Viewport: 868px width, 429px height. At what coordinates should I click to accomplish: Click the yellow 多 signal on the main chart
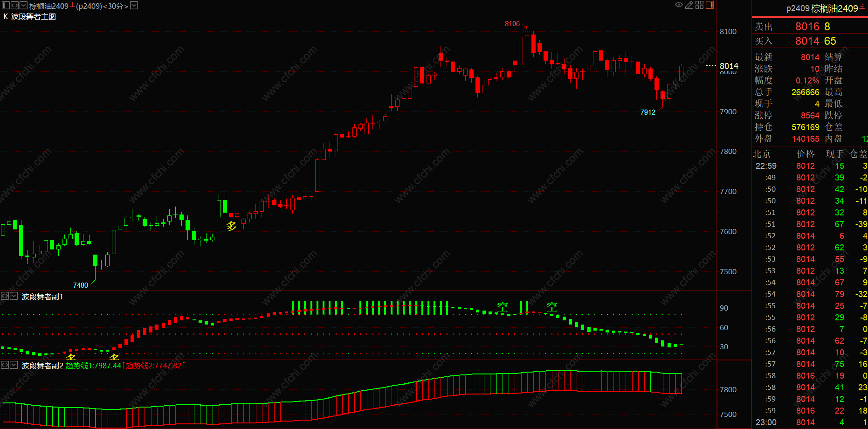click(231, 227)
